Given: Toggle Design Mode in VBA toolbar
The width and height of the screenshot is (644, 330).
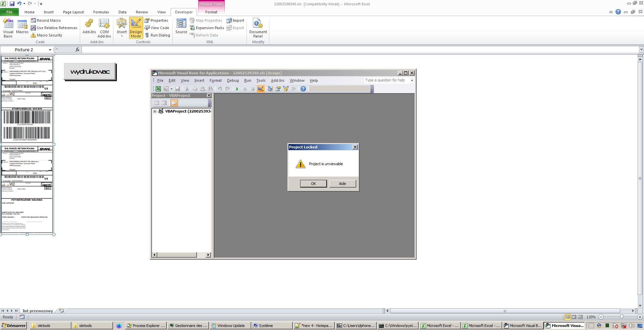Looking at the screenshot, I should (x=261, y=89).
